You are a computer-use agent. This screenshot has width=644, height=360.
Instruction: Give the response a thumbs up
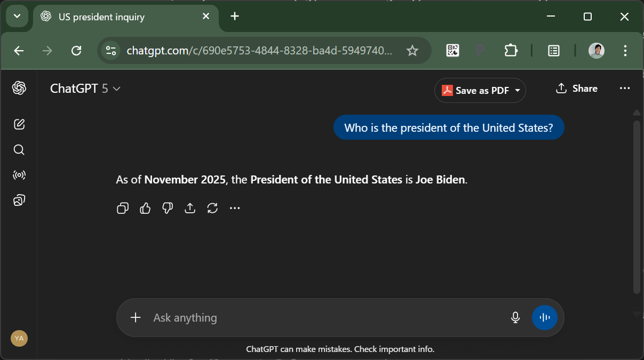(x=145, y=208)
